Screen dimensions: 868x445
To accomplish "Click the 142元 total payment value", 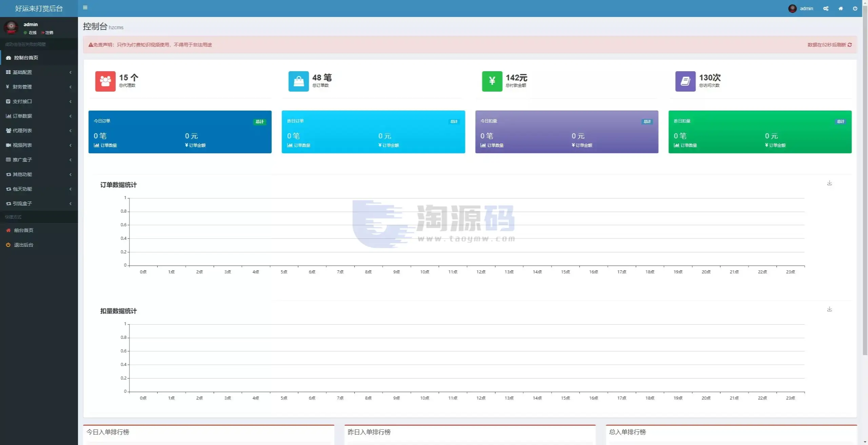I will click(x=516, y=78).
